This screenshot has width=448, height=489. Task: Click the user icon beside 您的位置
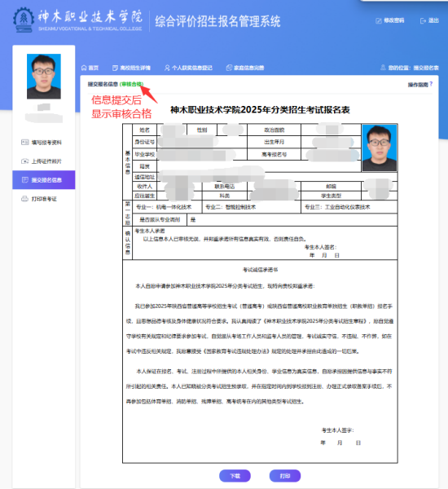click(383, 68)
